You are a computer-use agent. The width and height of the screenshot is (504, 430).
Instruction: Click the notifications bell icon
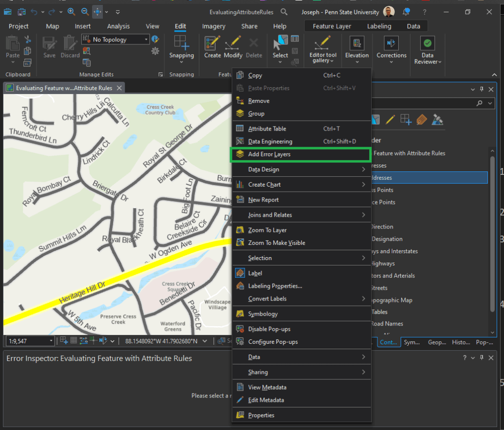point(406,12)
